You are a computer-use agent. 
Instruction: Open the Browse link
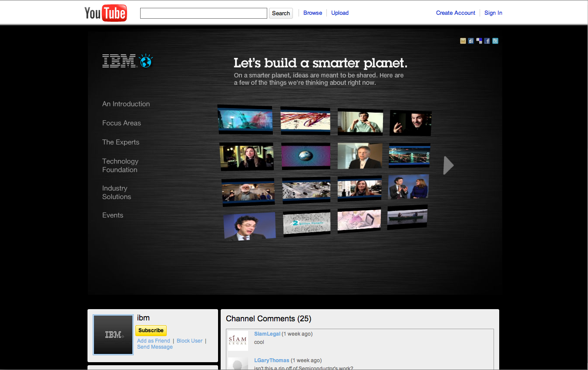pyautogui.click(x=312, y=13)
